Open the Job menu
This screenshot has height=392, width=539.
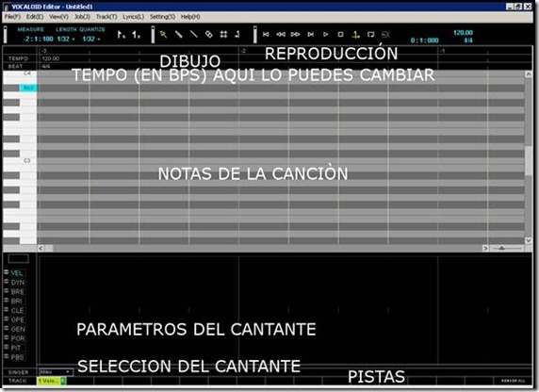coord(82,17)
